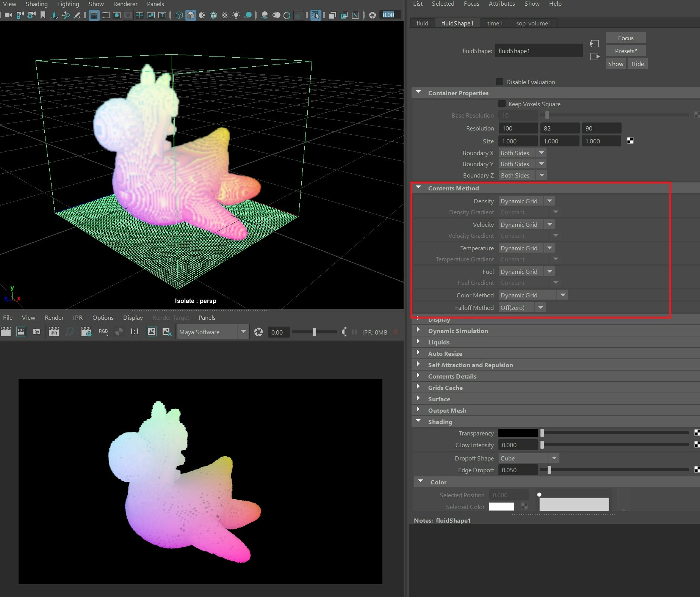Toggle the Safe Title icon
700x597 pixels.
pyautogui.click(x=162, y=15)
